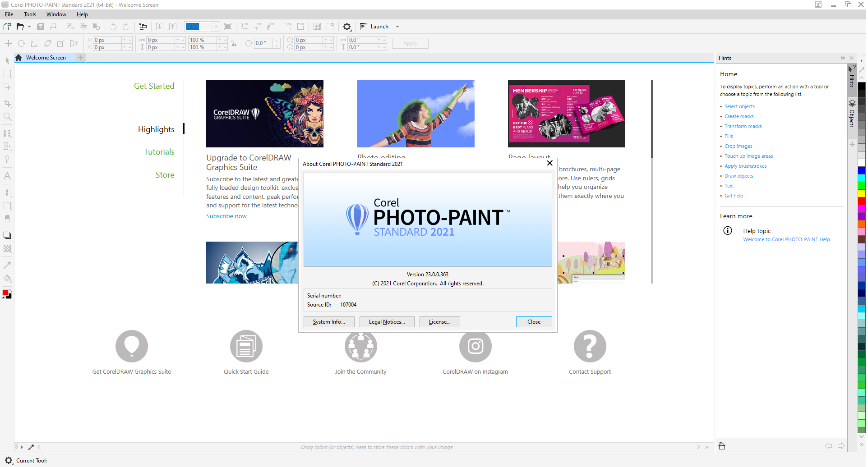Click the System Info button
The height and width of the screenshot is (467, 868).
click(x=329, y=322)
